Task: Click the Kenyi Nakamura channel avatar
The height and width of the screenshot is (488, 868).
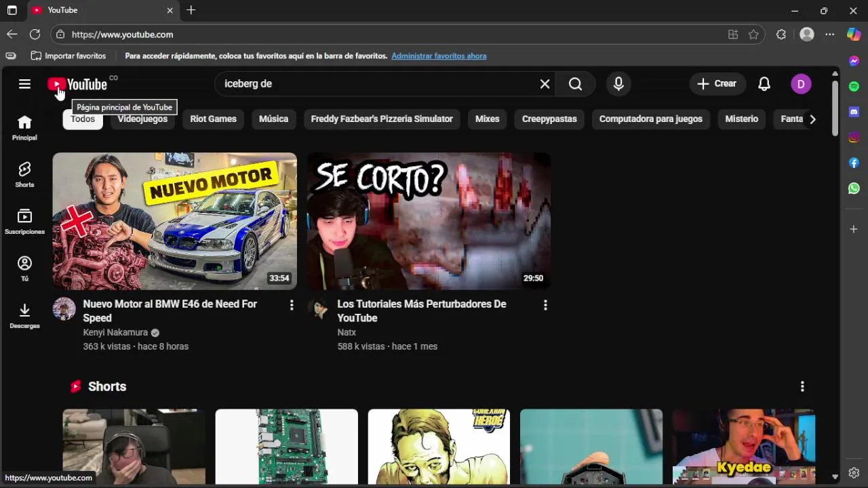Action: pyautogui.click(x=64, y=309)
